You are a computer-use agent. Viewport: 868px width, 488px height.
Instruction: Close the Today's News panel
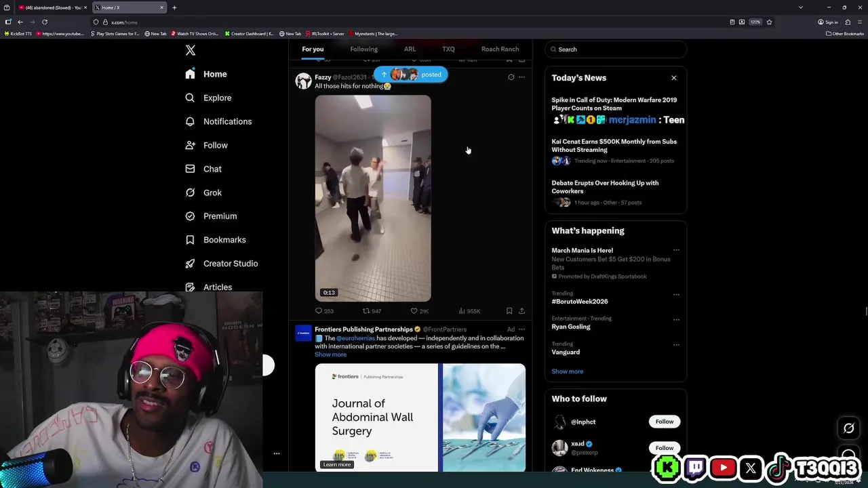point(674,78)
